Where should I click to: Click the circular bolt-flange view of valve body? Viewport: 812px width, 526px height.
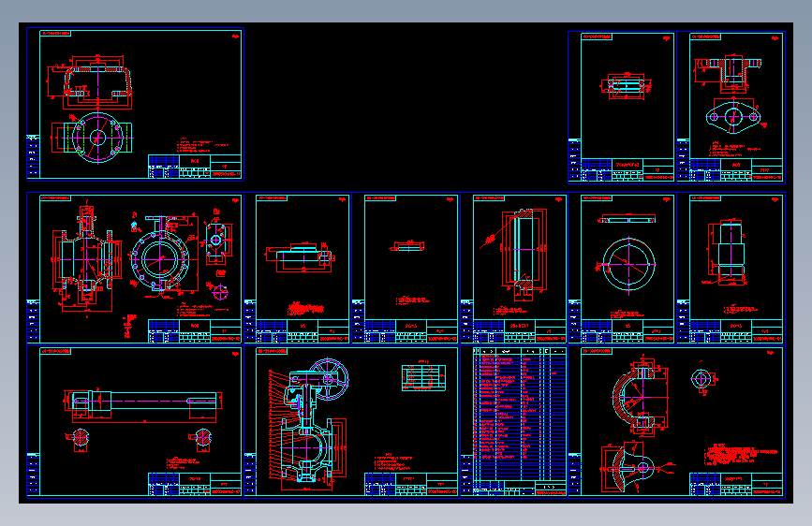pyautogui.click(x=160, y=258)
